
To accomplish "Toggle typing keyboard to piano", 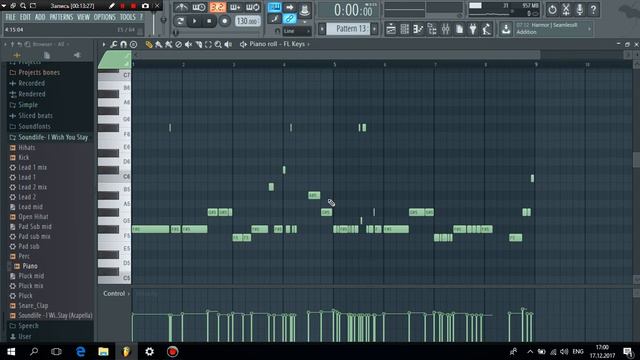I will pos(274,7).
